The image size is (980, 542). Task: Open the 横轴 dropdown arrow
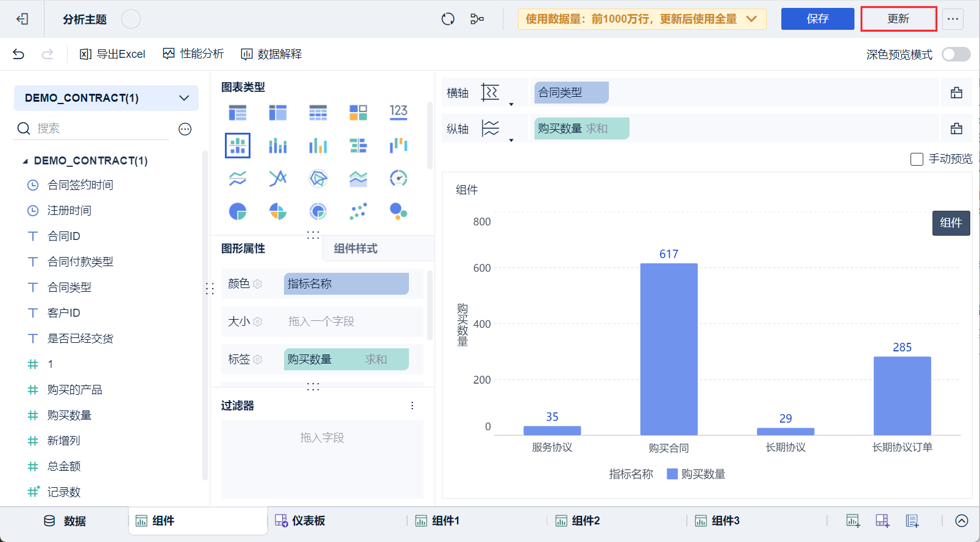click(511, 104)
